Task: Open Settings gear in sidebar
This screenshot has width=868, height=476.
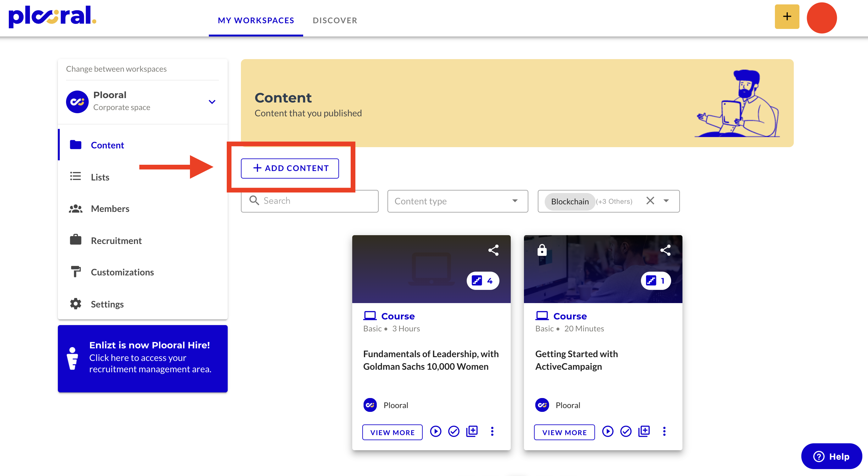Action: [x=75, y=304]
